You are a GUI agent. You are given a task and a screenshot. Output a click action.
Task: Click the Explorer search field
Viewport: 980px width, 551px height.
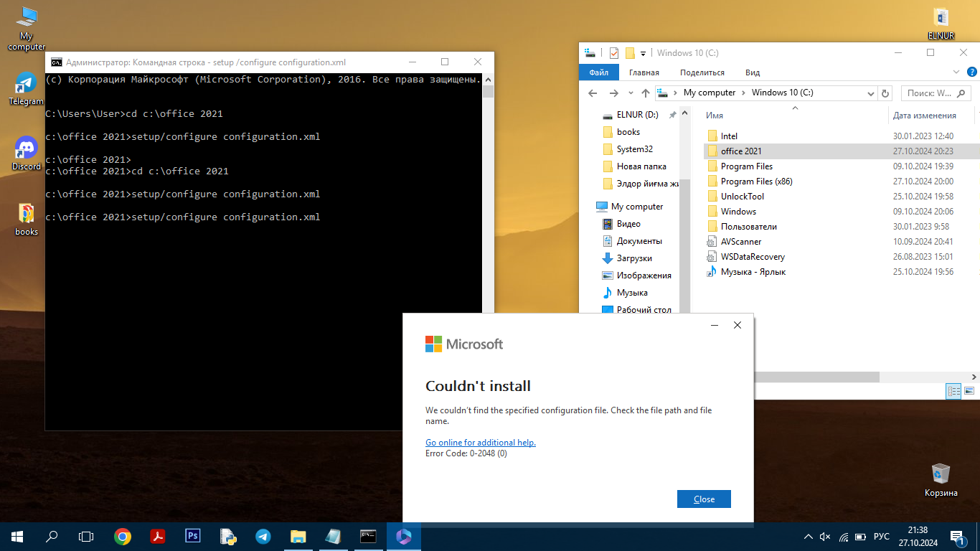(935, 93)
